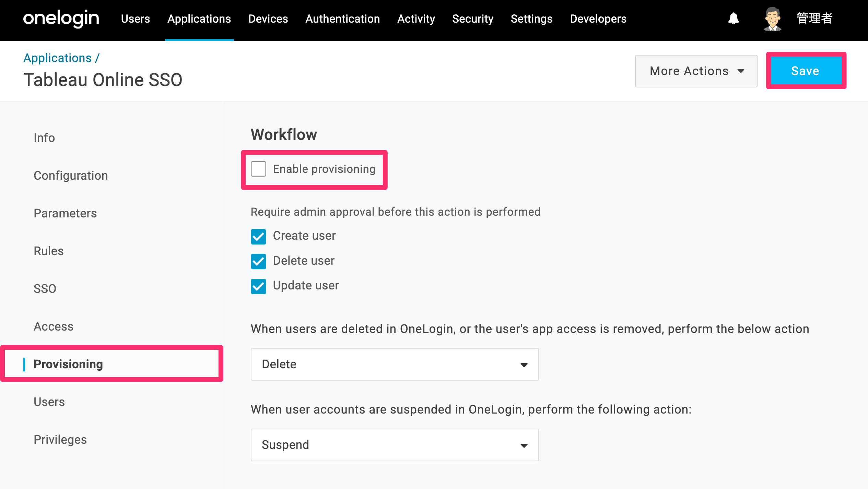Follow the Applications breadcrumb link
This screenshot has width=868, height=489.
57,58
